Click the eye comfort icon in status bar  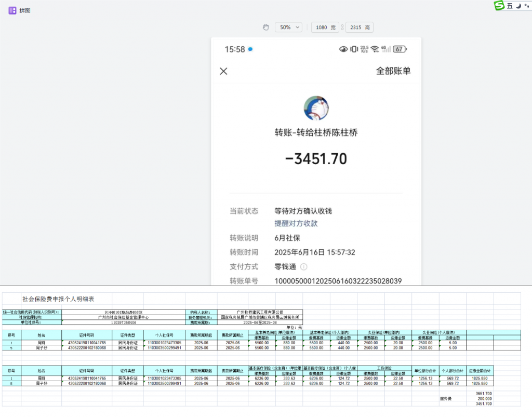(x=343, y=49)
